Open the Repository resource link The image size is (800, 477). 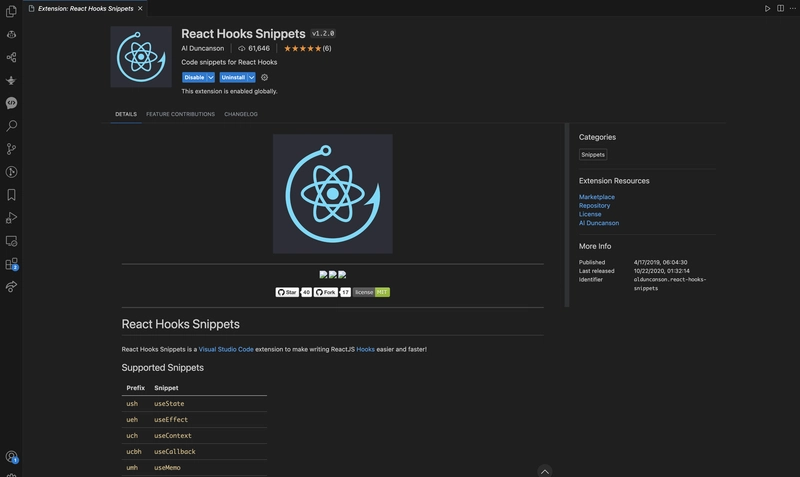(x=594, y=206)
